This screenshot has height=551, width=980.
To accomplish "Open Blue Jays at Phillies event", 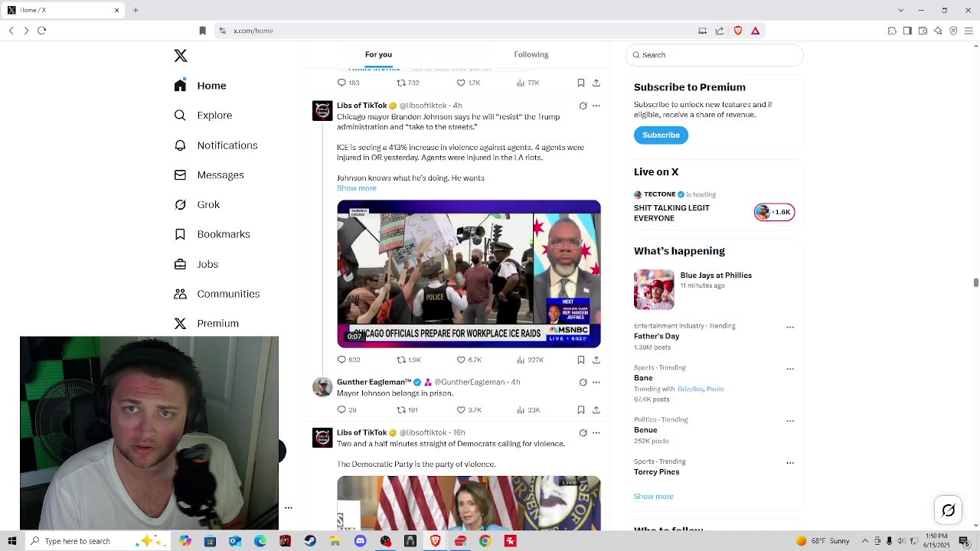I will (x=714, y=289).
